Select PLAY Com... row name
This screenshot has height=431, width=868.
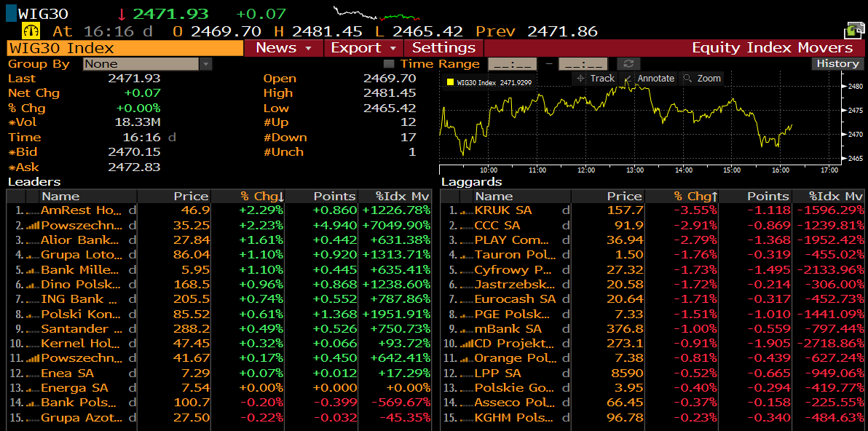pyautogui.click(x=513, y=240)
